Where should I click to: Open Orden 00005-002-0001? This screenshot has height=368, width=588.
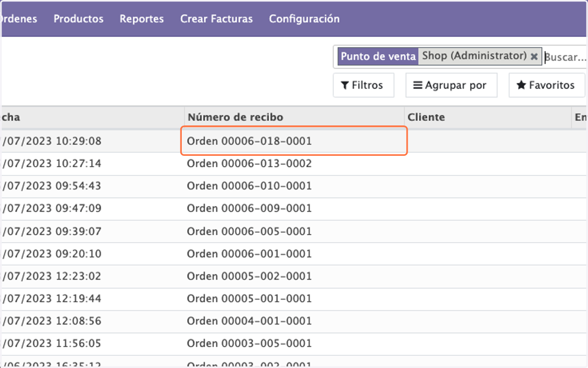249,276
